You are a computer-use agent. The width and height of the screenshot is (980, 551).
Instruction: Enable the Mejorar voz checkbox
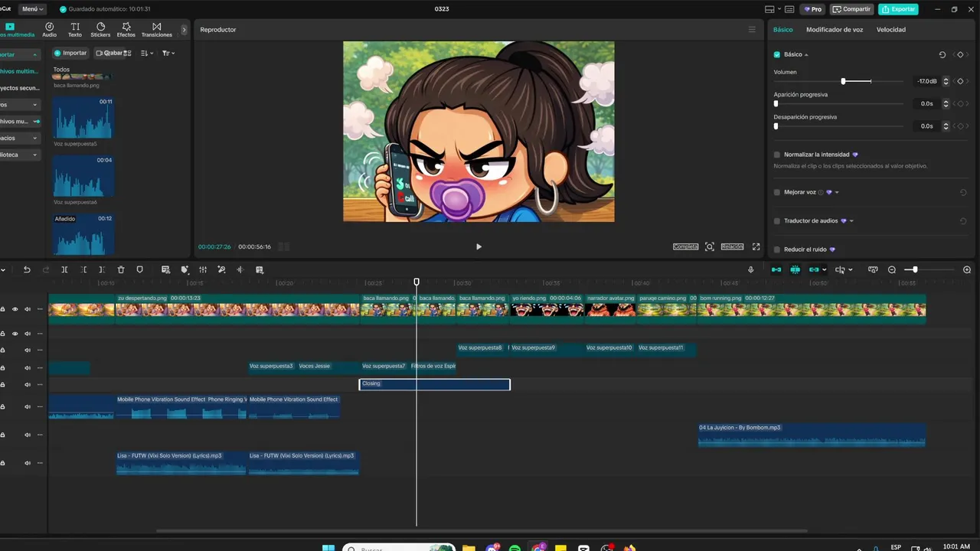(777, 192)
